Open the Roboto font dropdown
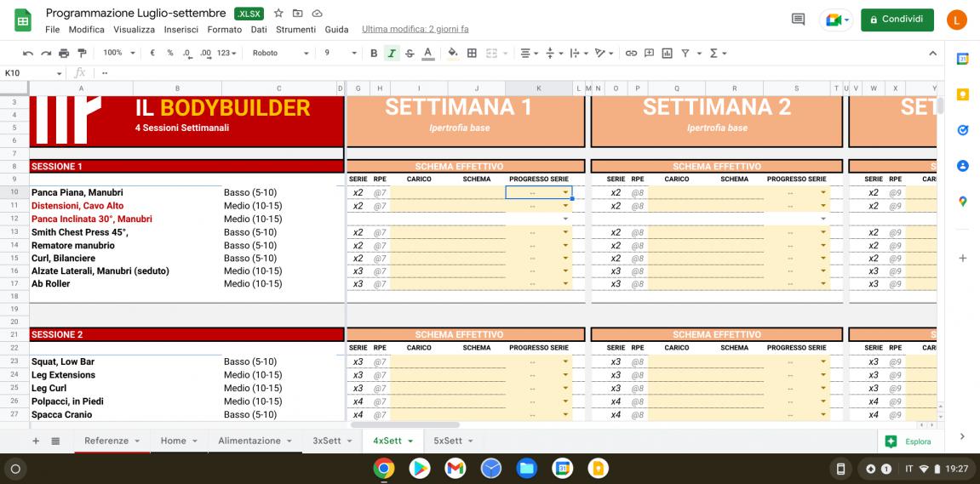 (280, 53)
